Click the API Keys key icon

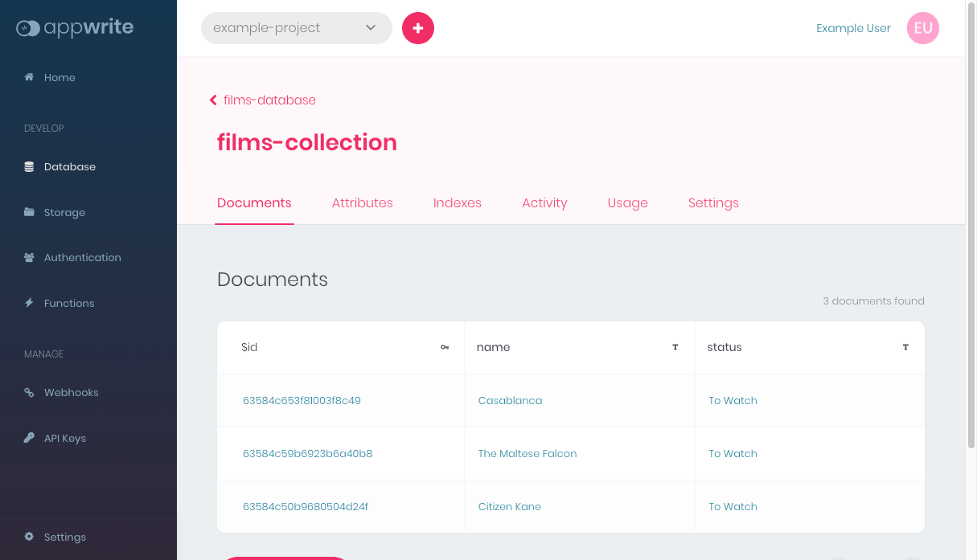tap(30, 438)
